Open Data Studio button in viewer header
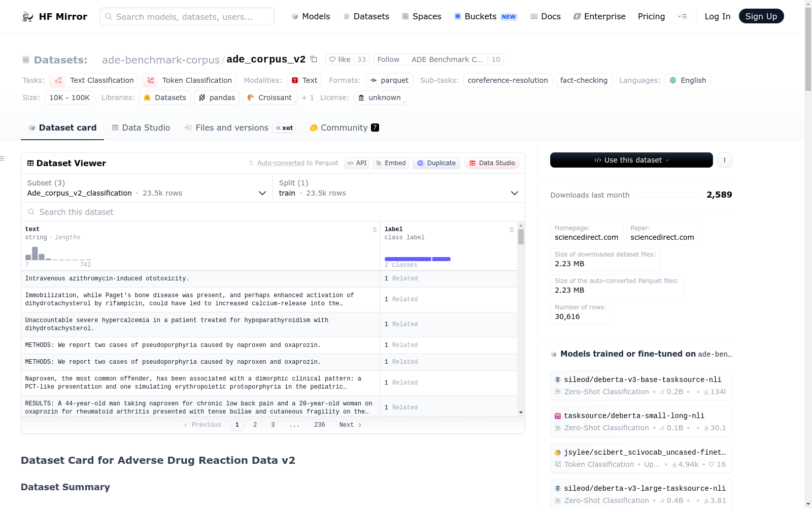The width and height of the screenshot is (812, 508). [492, 163]
